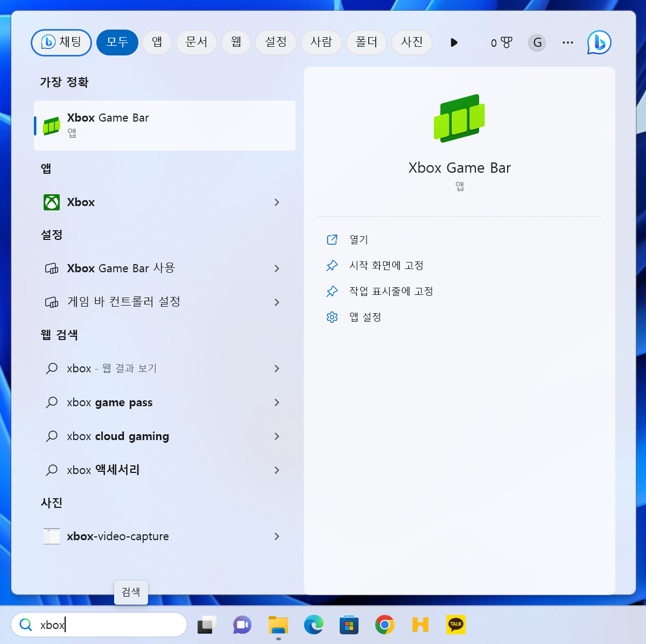Click the large Xbox Game Bar preview icon
The height and width of the screenshot is (644, 646).
[459, 118]
